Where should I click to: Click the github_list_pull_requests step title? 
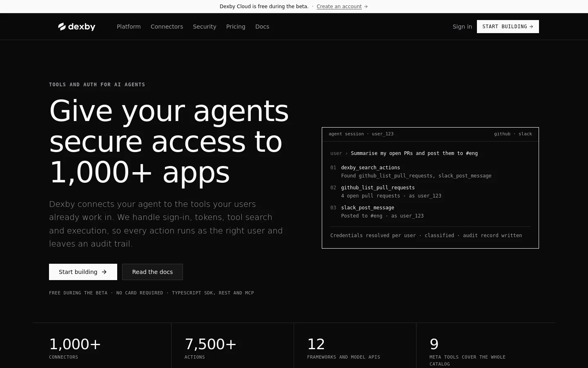click(378, 188)
